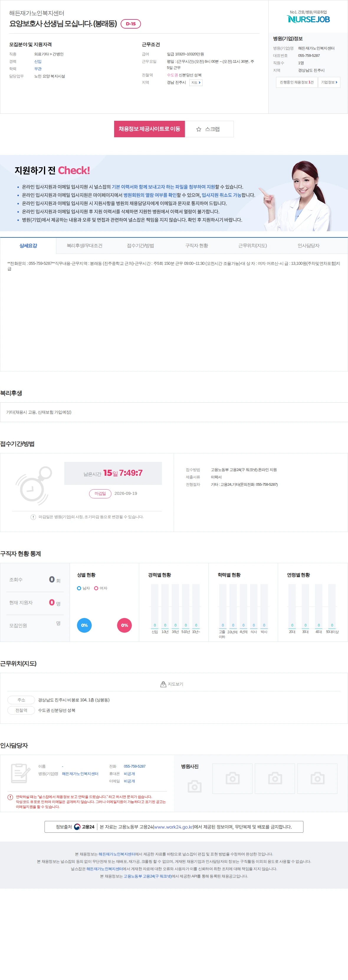
Task: Click the 박사 bar in 학력별 현황
Action: pyautogui.click(x=264, y=606)
